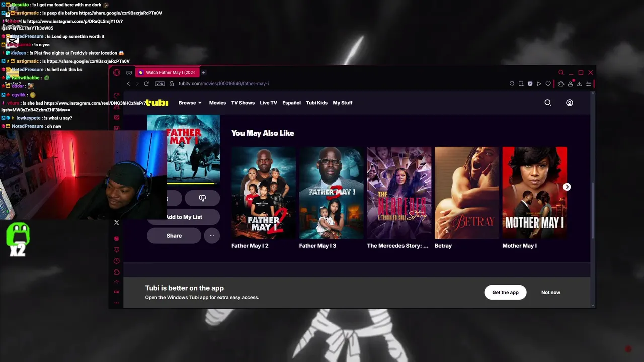Click the 'You May Also Like' heading
644x362 pixels.
[263, 133]
